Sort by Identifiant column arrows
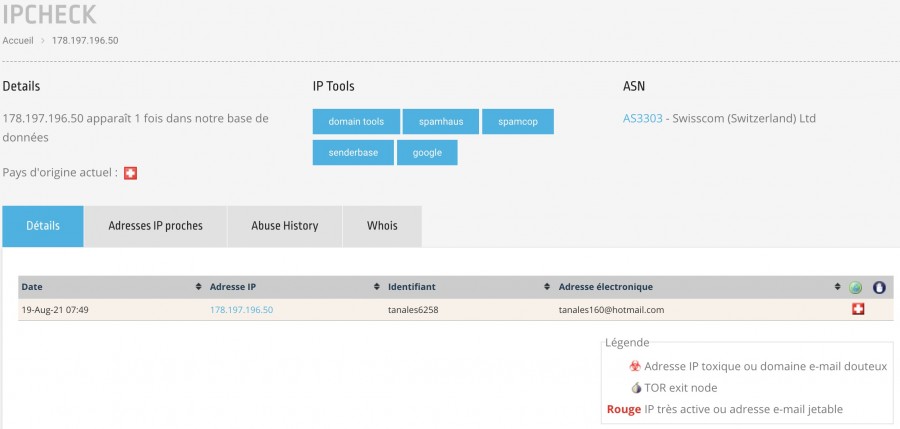Screen dimensions: 900x429 (547, 288)
